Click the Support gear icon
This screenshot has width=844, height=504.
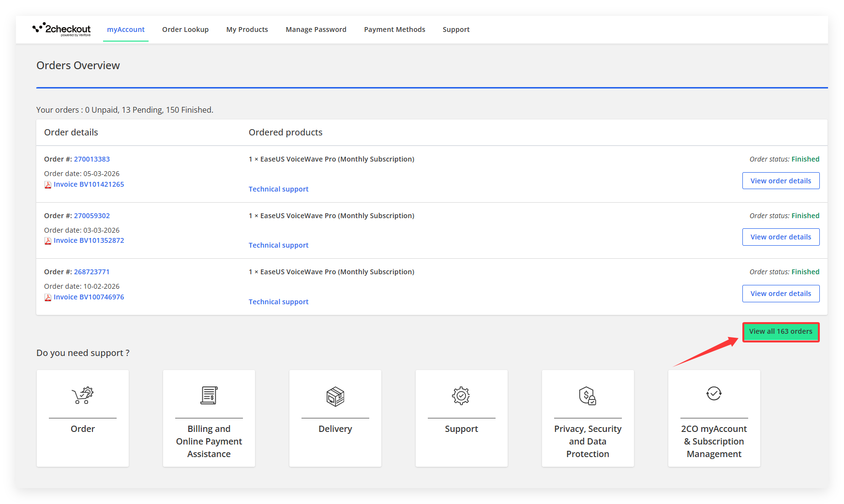pyautogui.click(x=461, y=396)
